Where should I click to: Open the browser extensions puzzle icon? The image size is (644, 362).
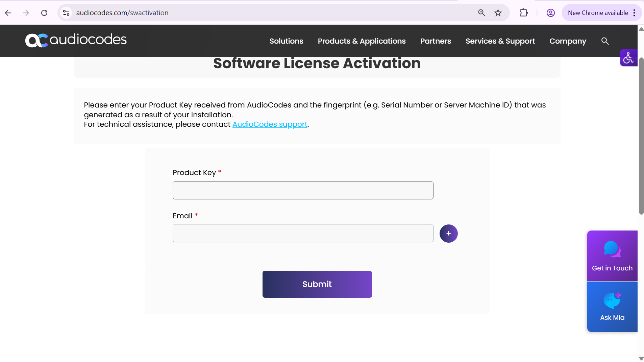[523, 13]
